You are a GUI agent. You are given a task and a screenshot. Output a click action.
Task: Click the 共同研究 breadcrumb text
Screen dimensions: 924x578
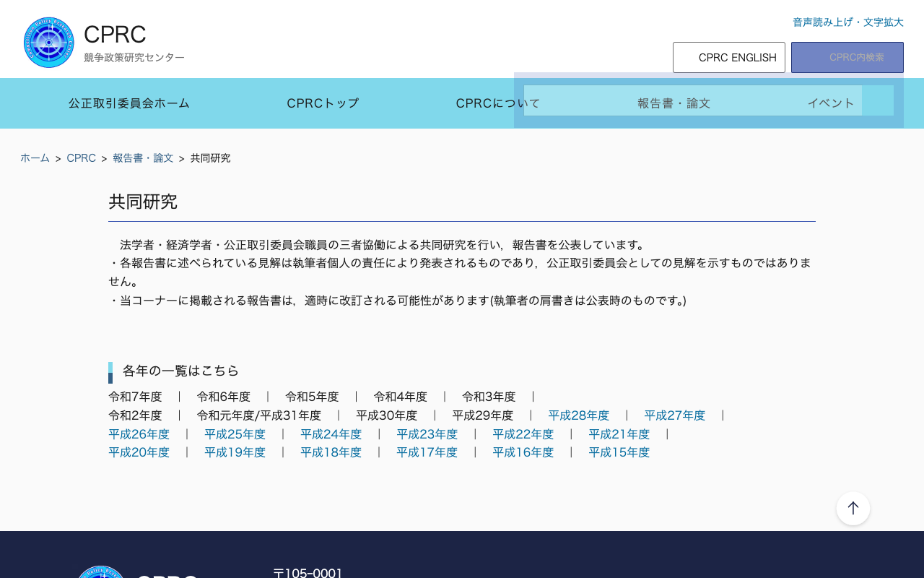211,158
